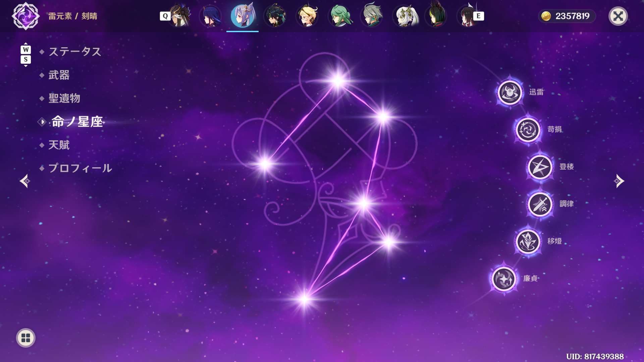Select the portrait with black and yellow-green hair
644x362 pixels.
(x=436, y=16)
